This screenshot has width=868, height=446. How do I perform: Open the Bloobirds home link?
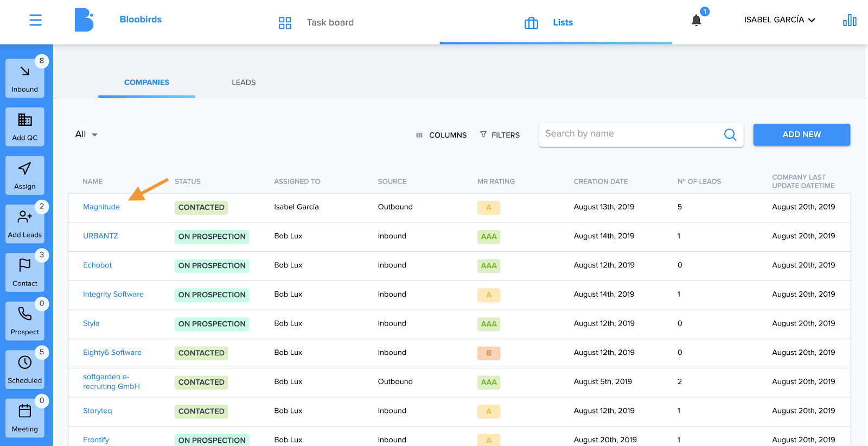pyautogui.click(x=141, y=20)
